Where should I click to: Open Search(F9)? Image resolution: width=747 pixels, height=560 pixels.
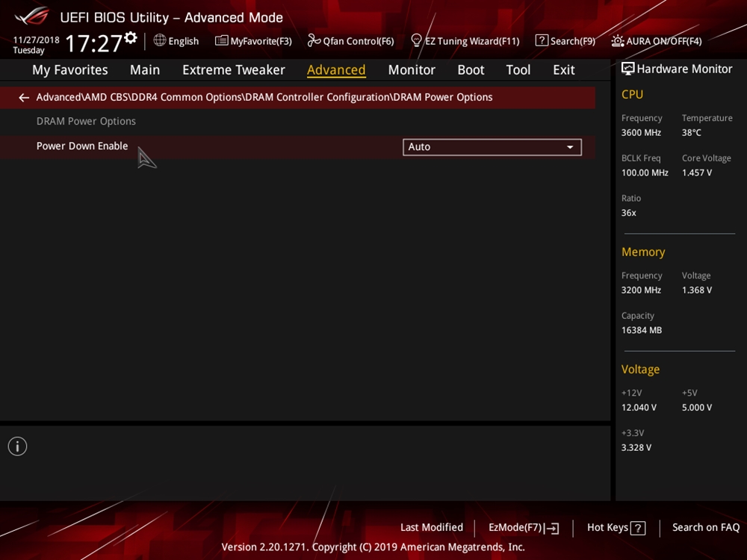tap(565, 41)
